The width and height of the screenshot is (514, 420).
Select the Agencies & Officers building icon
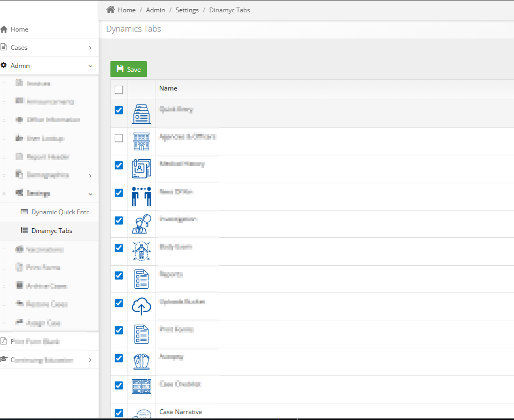click(141, 141)
